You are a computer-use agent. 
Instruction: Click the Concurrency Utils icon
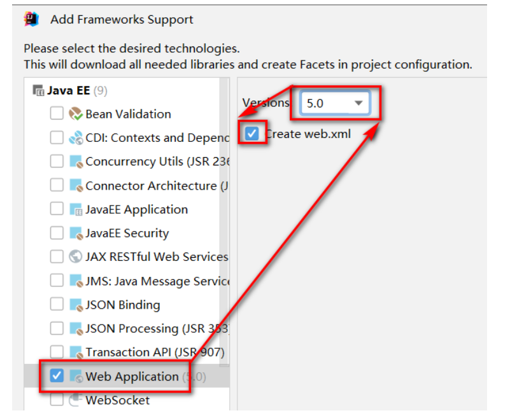(x=76, y=161)
